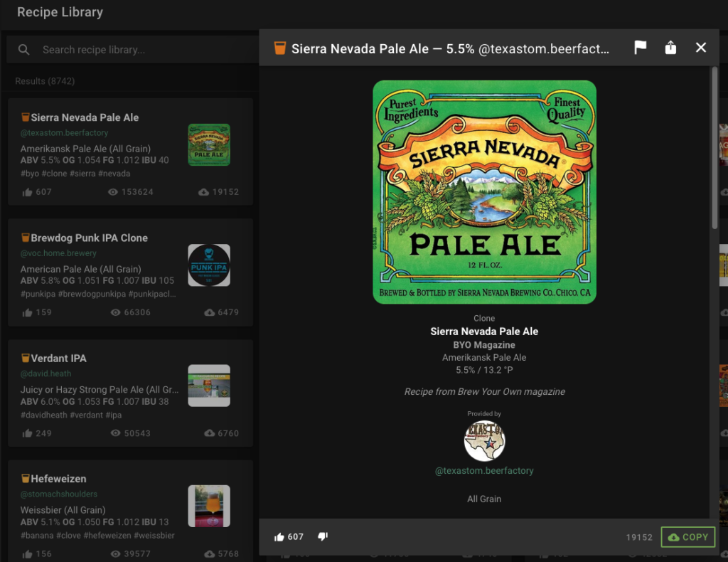This screenshot has height=562, width=728.
Task: Click beer glass icon on Verdant IPA card
Action: (26, 358)
